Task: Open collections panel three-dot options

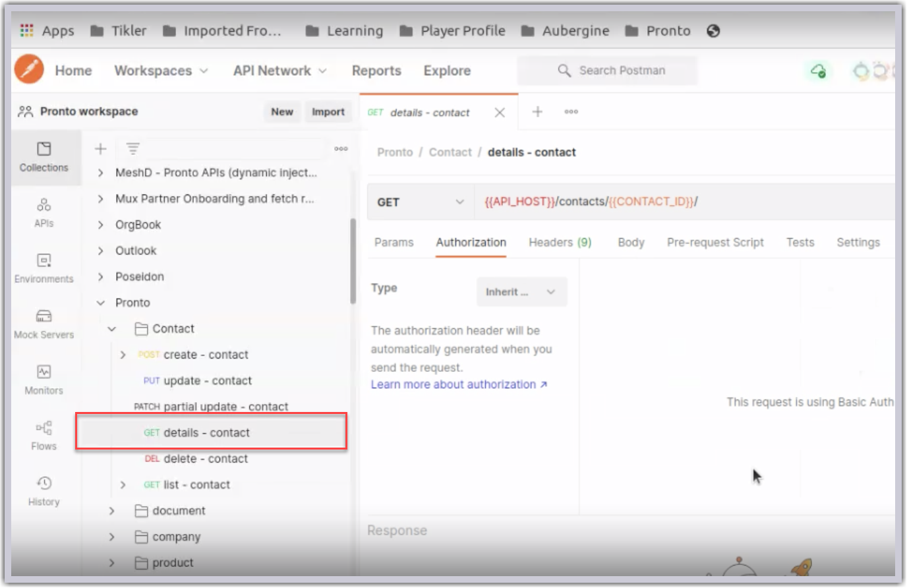Action: [341, 149]
